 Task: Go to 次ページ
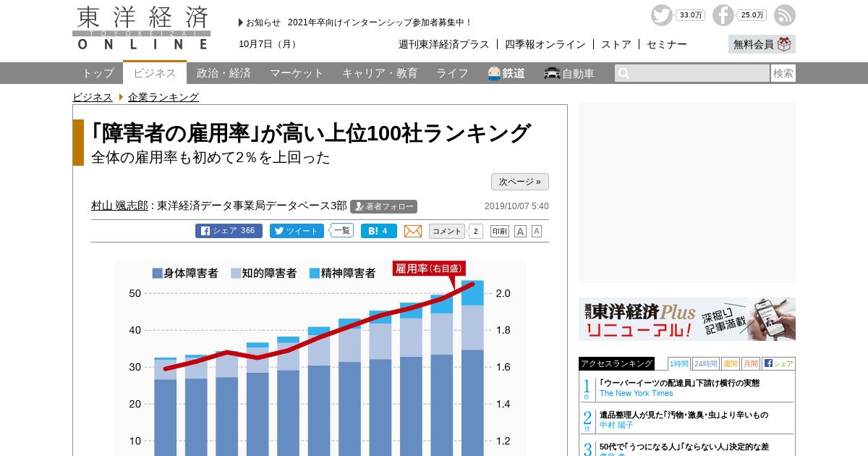pyautogui.click(x=520, y=182)
